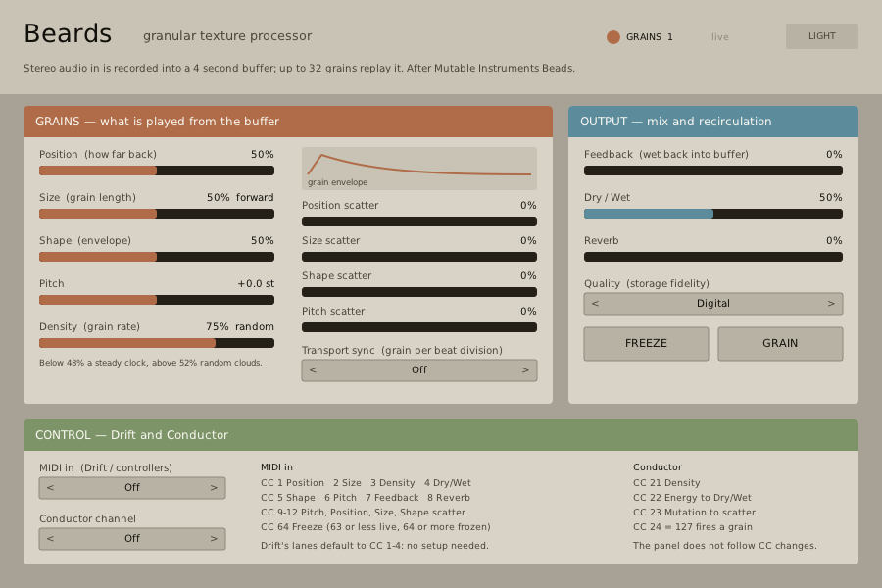Select previous Conductor channel

[x=51, y=538]
